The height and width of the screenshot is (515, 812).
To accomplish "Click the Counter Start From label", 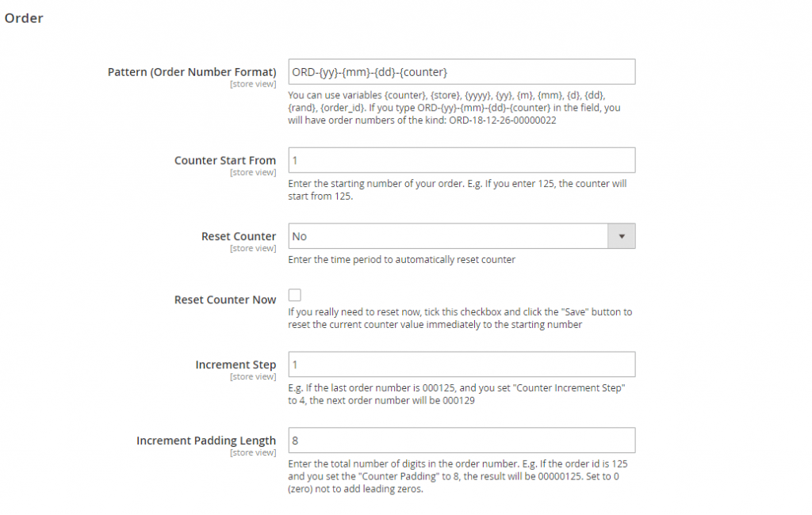I will coord(225,159).
